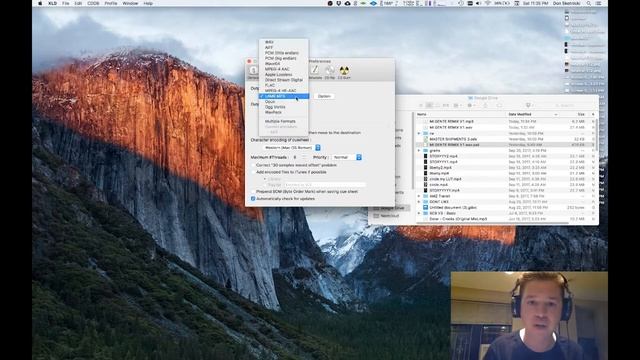Open the character encoding dropdown
Viewport: 640px width, 360px height.
point(291,147)
